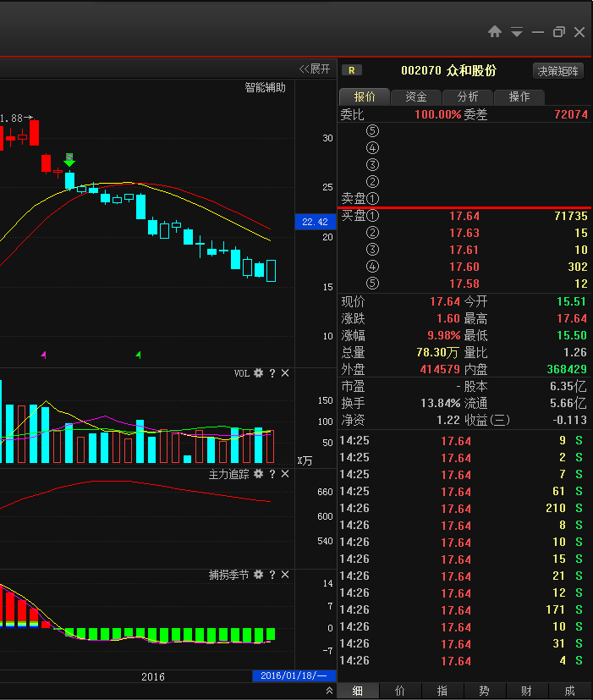Viewport: 593px width, 700px height.
Task: Restore the window size with the title bar icon
Action: (558, 31)
